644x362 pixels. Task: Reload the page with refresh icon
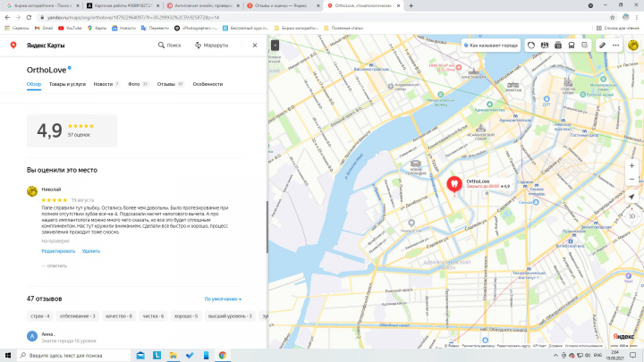point(29,17)
